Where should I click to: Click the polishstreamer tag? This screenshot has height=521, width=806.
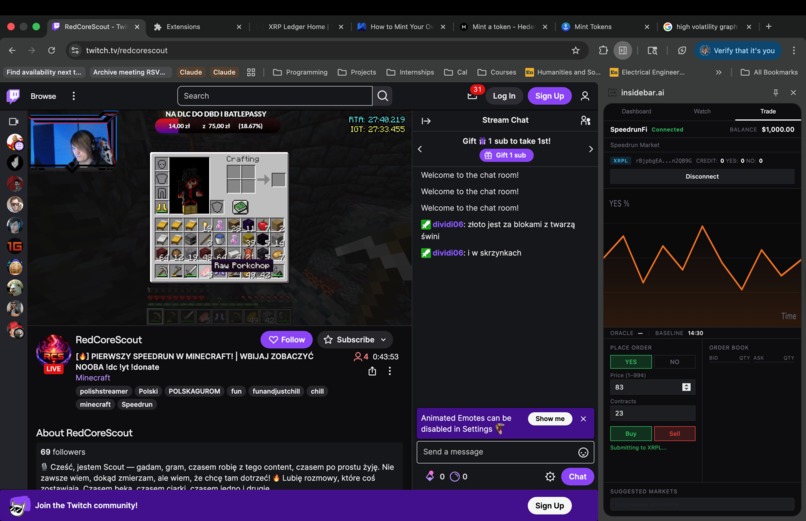(x=103, y=392)
